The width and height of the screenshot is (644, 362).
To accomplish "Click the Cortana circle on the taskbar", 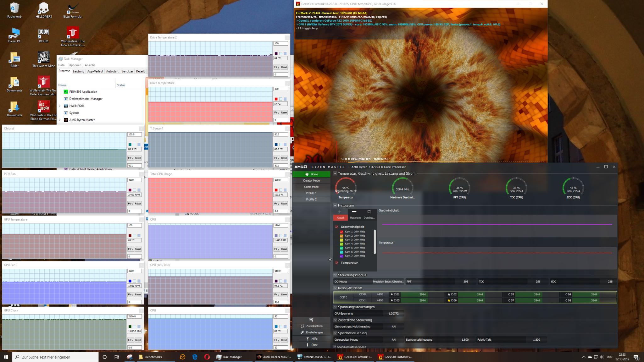I will pyautogui.click(x=104, y=357).
